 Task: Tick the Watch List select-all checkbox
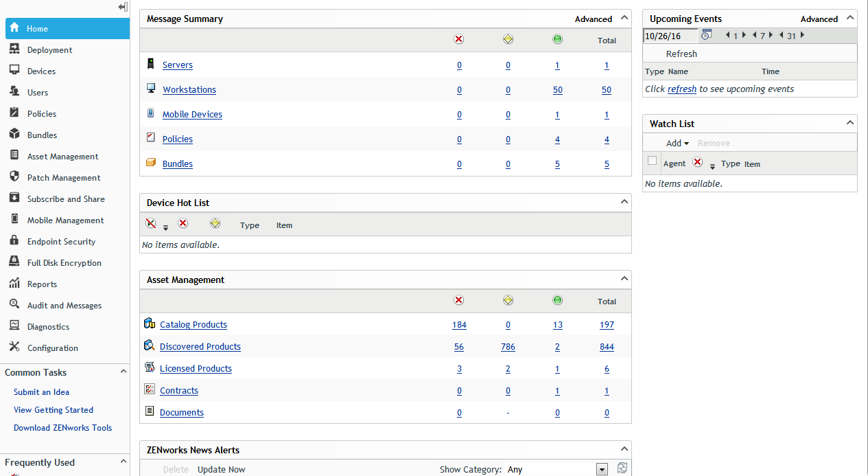pyautogui.click(x=653, y=161)
